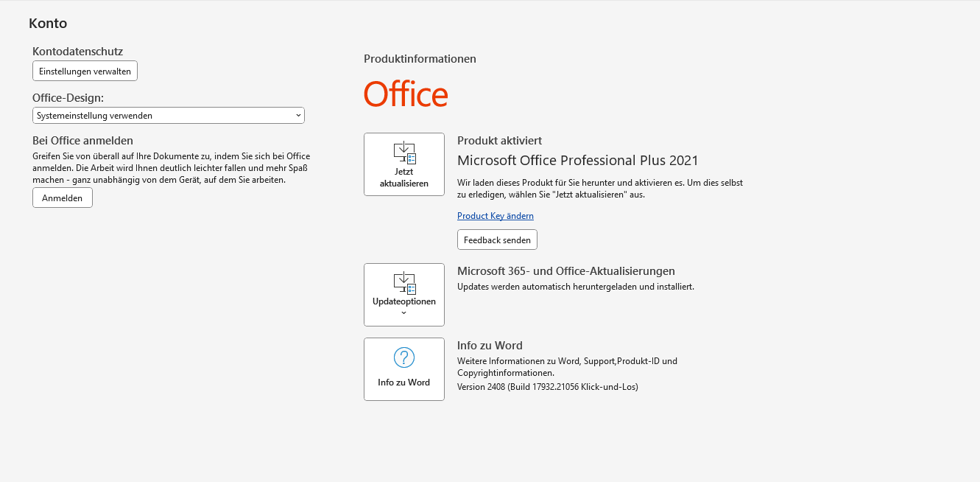Click the Updateoptionen button label

[404, 301]
